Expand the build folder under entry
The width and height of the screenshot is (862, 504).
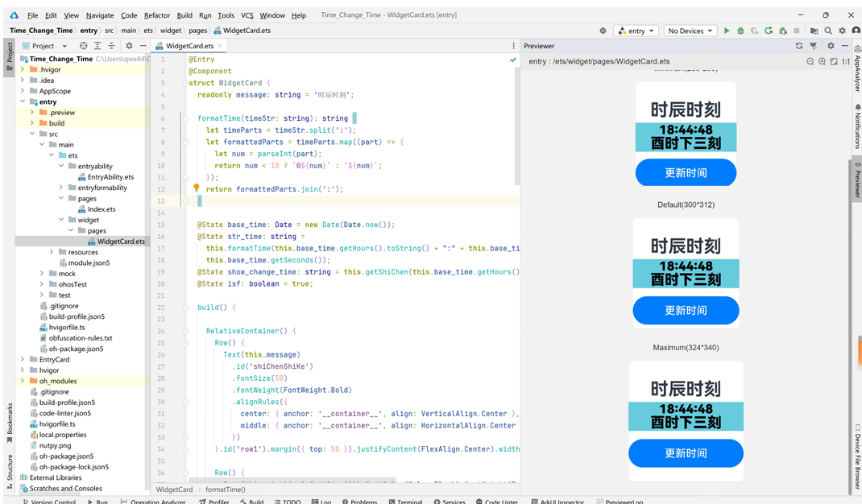coord(32,123)
